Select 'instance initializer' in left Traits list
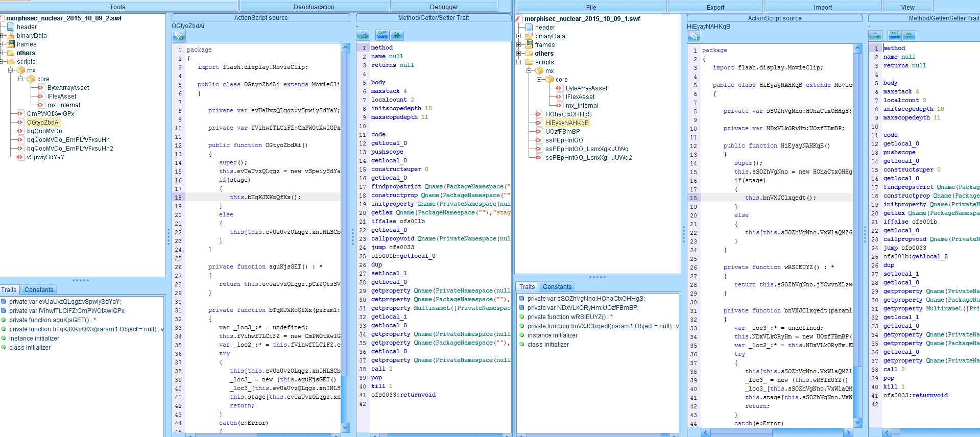 click(x=34, y=338)
